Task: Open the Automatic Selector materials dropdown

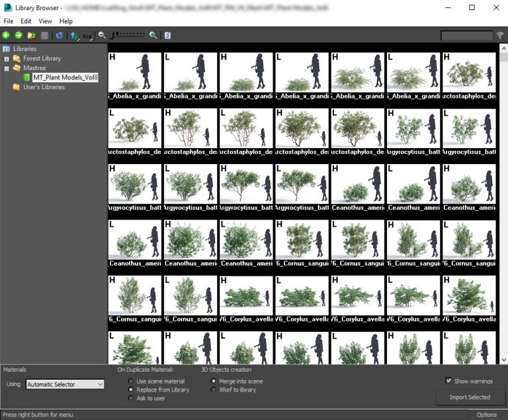Action: point(65,384)
